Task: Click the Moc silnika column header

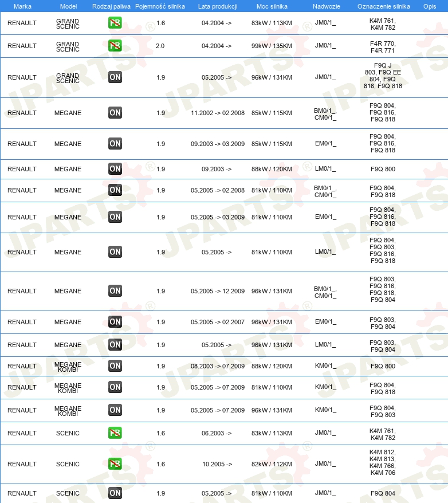Action: coord(272,6)
